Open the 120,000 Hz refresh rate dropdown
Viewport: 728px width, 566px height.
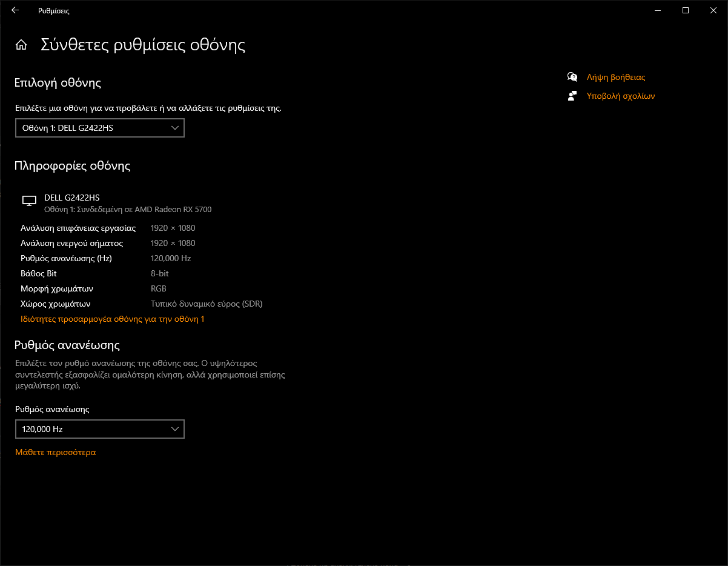(x=100, y=429)
